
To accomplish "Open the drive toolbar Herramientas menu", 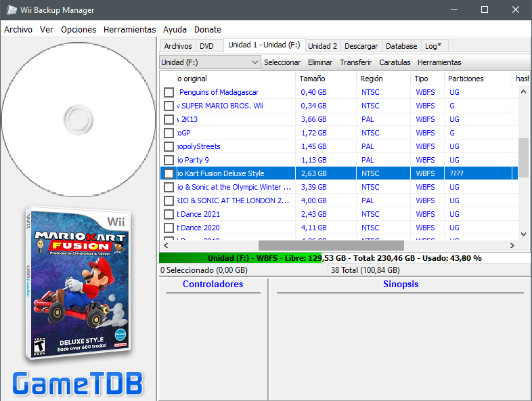I will (439, 62).
